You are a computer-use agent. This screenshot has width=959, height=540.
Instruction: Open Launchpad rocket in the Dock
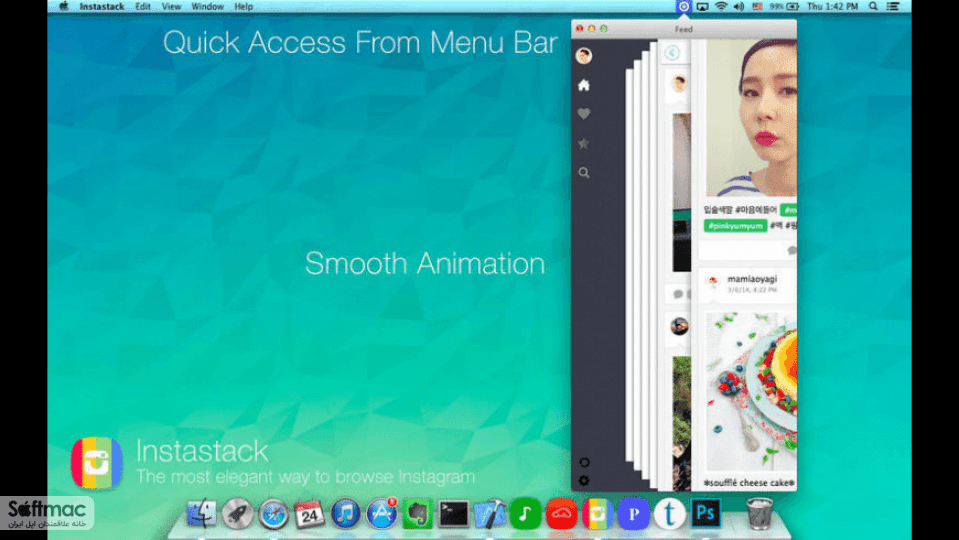(x=237, y=513)
